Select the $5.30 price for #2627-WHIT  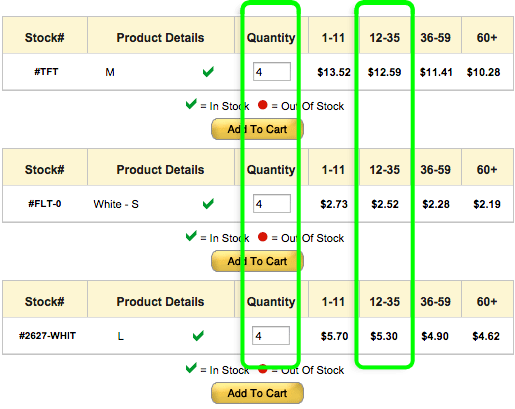(x=384, y=336)
